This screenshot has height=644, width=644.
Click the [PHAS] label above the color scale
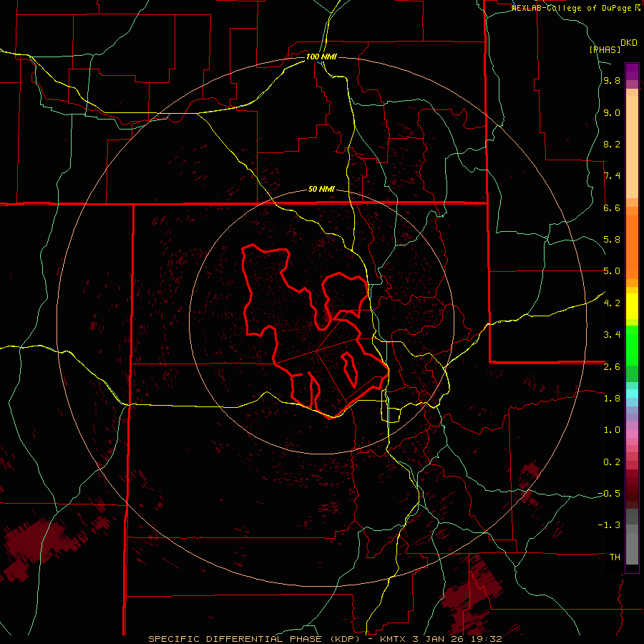click(x=605, y=49)
